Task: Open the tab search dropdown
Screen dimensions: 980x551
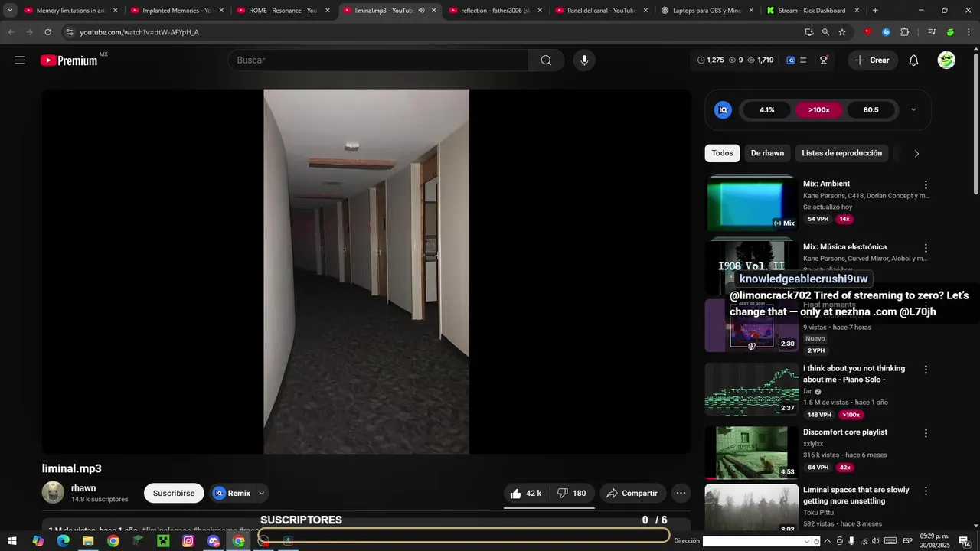Action: tap(10, 11)
